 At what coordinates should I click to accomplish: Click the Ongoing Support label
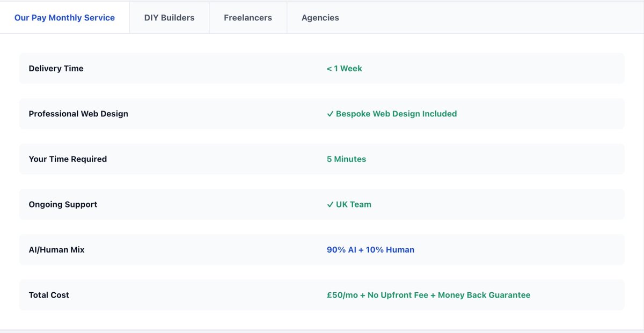point(63,204)
